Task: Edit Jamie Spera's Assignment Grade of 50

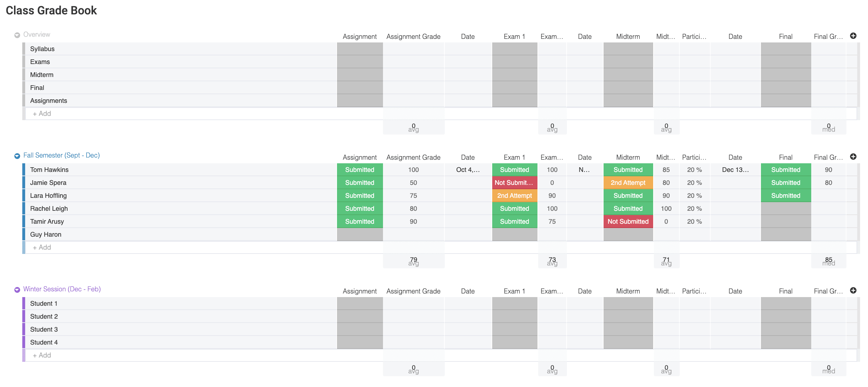Action: [x=414, y=183]
